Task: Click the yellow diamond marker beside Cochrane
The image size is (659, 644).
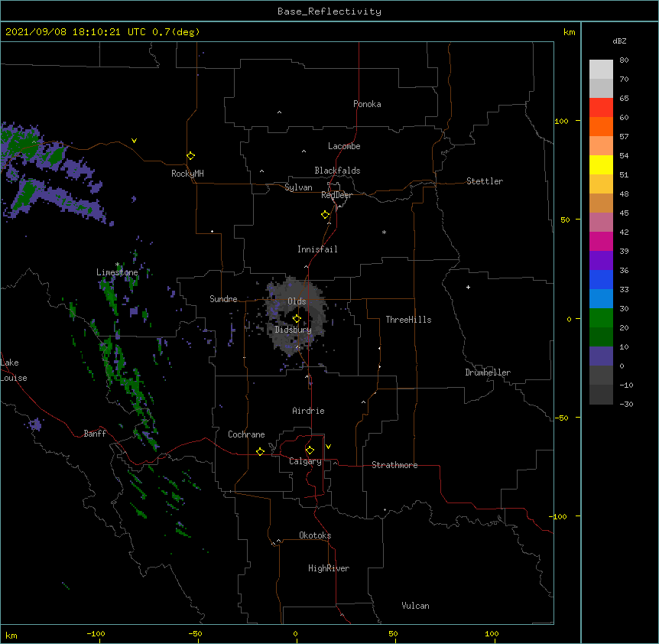Action: click(x=260, y=451)
